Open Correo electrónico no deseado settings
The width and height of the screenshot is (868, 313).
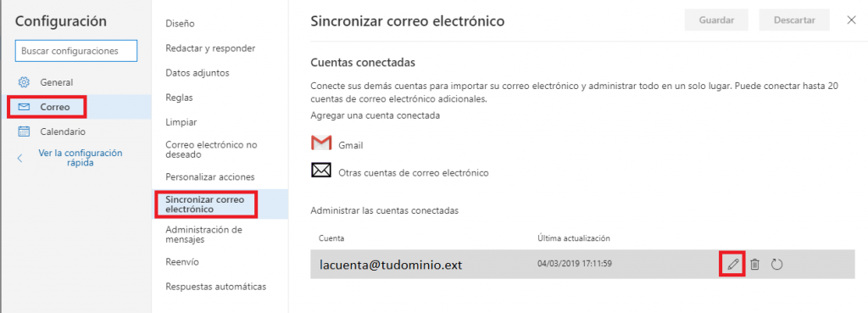coord(211,149)
